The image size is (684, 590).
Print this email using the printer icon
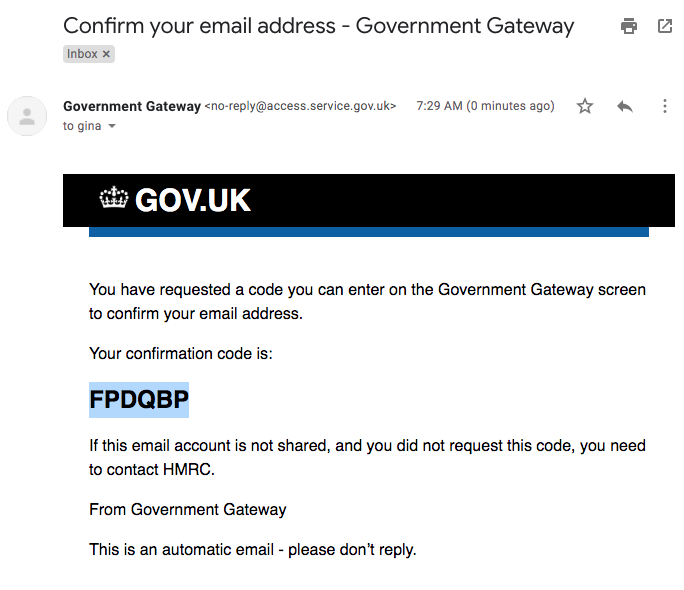629,26
